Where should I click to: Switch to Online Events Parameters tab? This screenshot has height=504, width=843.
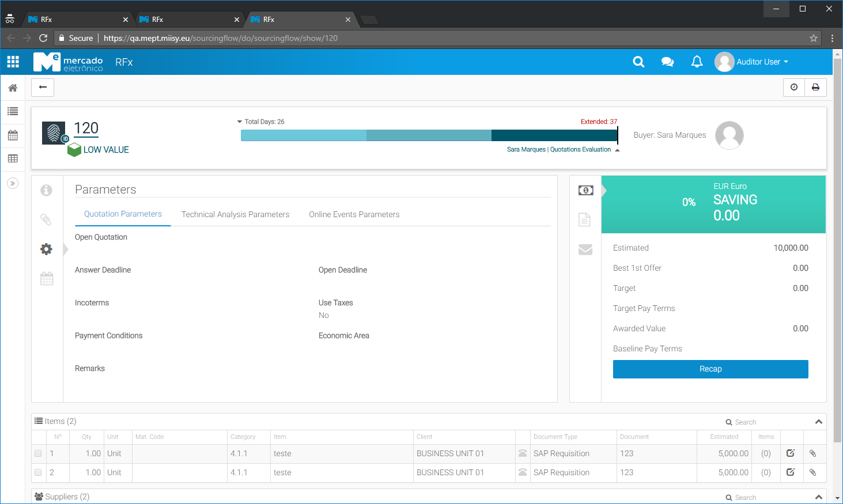[x=354, y=214]
